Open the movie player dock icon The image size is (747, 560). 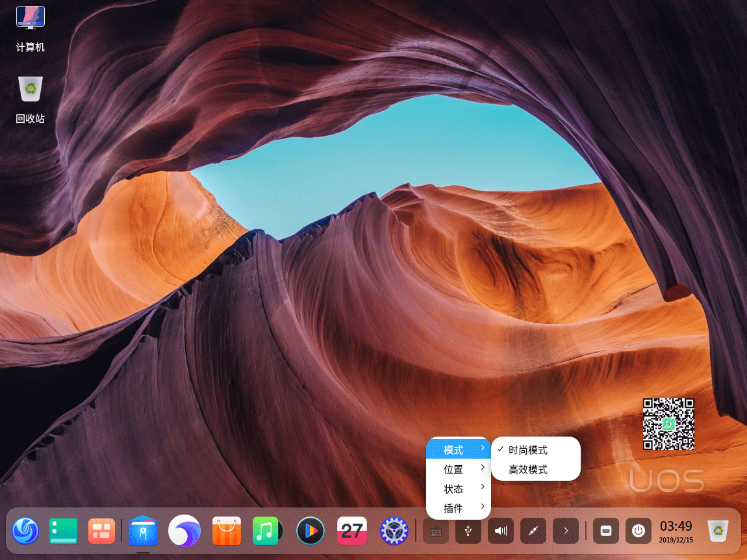pos(310,531)
